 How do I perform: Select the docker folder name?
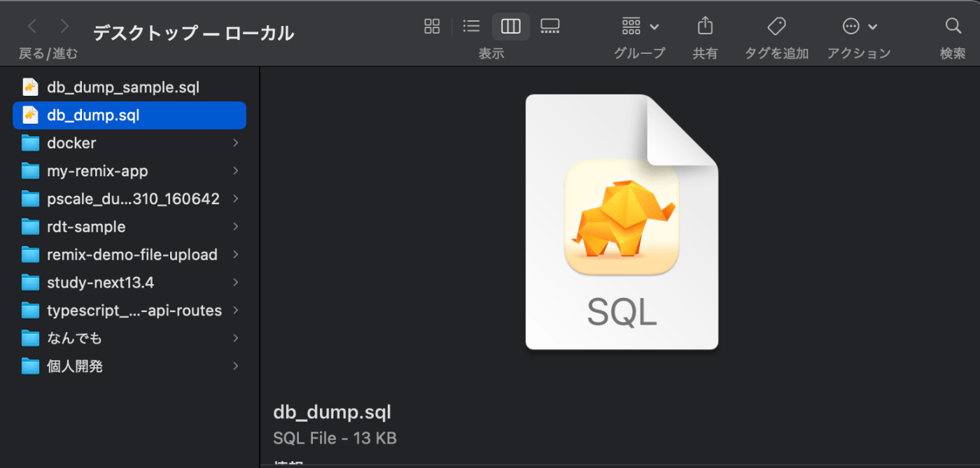coord(71,143)
